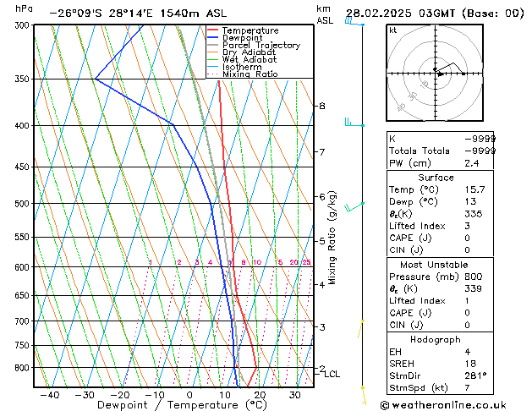
Task: Click the 400 pressure level label
Action: pos(24,126)
